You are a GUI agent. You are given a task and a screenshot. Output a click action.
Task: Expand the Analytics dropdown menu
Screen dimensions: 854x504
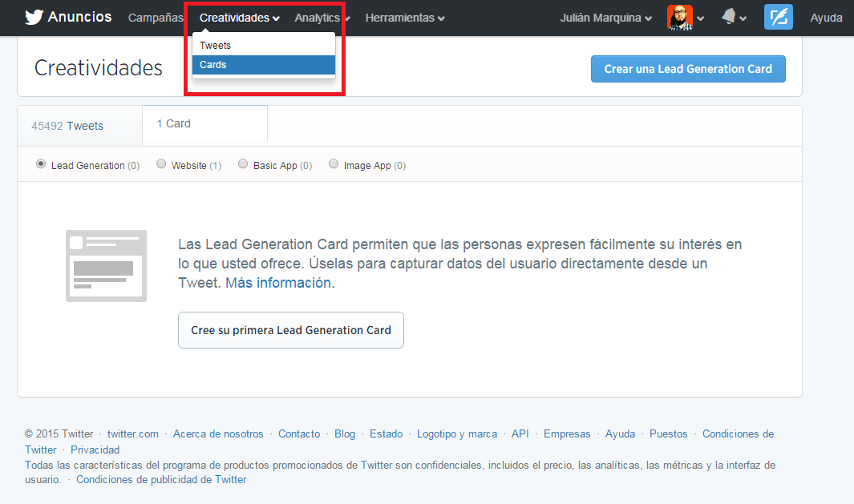coord(322,18)
